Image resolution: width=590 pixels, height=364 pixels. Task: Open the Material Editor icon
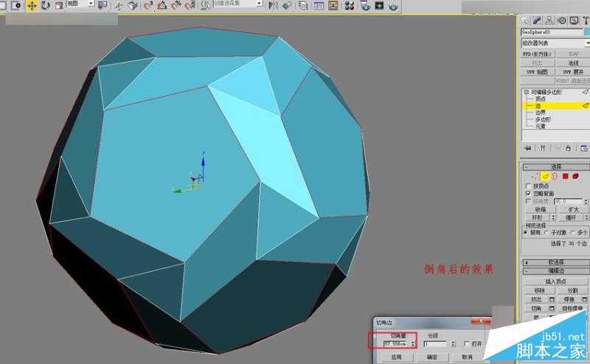pos(349,5)
